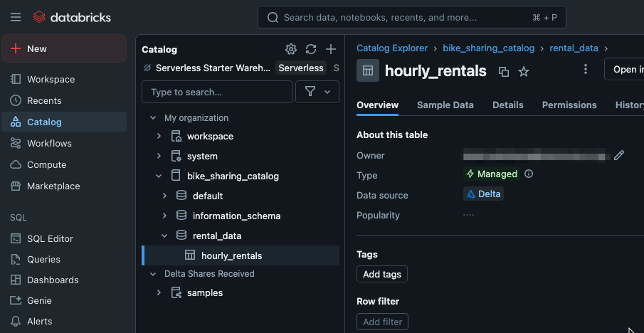Click the Add filter button
Viewport: 644px width, 333px height.
(x=382, y=322)
